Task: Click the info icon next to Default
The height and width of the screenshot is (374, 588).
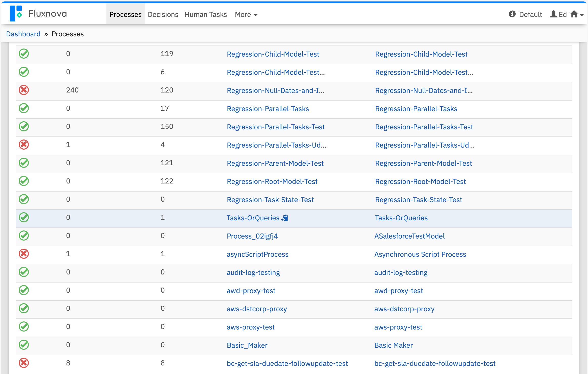Action: tap(512, 14)
